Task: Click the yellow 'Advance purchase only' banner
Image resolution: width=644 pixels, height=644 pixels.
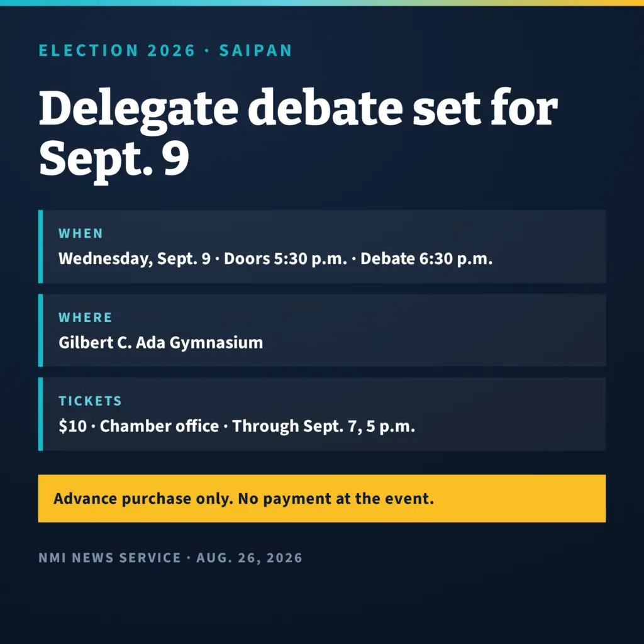Action: coord(322,499)
